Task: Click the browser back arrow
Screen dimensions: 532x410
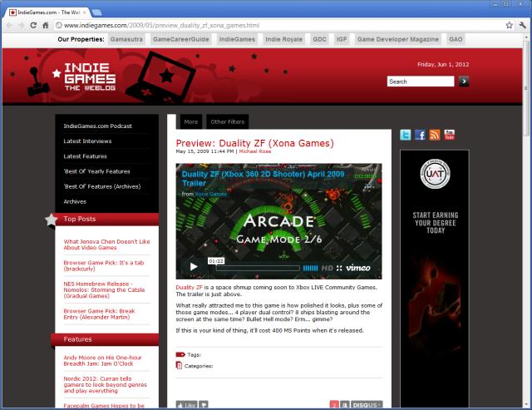Action: [9, 25]
